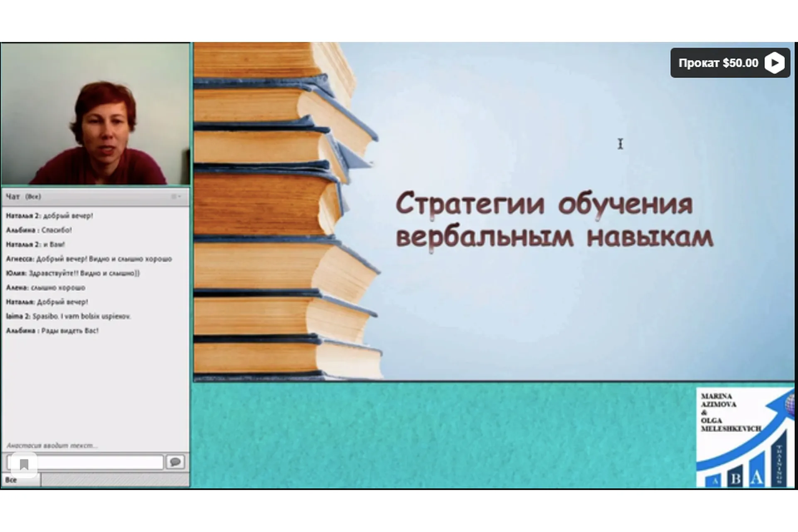This screenshot has width=798, height=532.
Task: Click the "Анастасия вводит текст" typing indicator
Action: [x=52, y=446]
